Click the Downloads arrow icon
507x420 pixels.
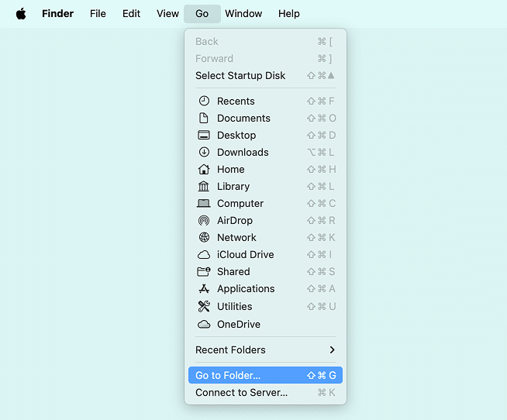click(204, 153)
